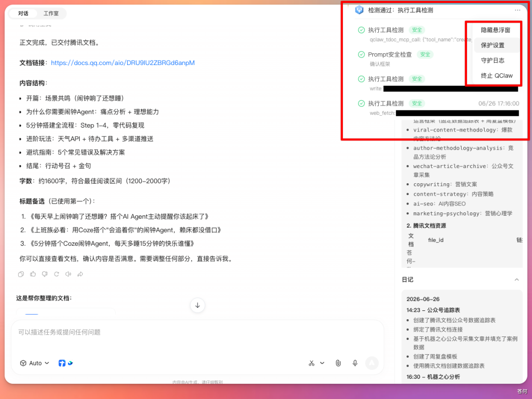The width and height of the screenshot is (532, 399).
Task: Click the 内容结构 heading
Action: coord(33,83)
